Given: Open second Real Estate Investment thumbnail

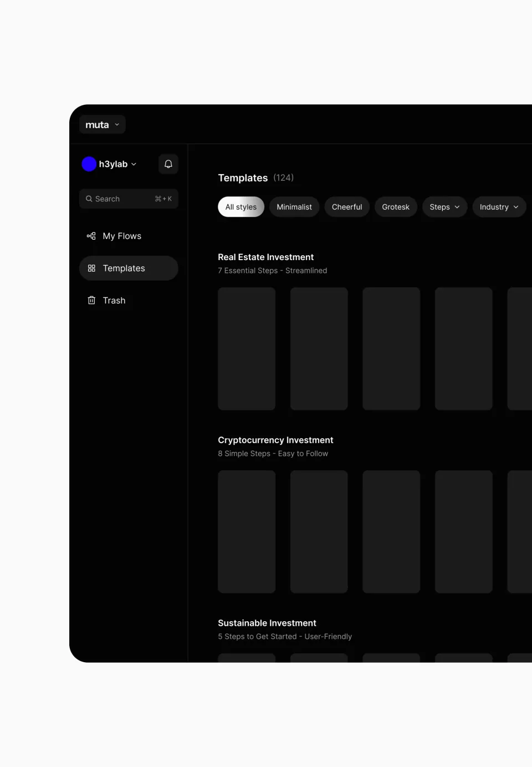Looking at the screenshot, I should [x=319, y=348].
